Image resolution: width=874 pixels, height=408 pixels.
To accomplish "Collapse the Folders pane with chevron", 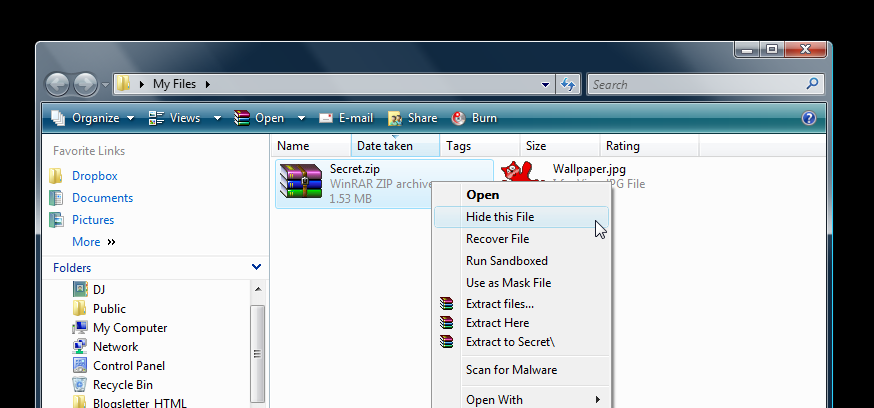I will tap(256, 267).
